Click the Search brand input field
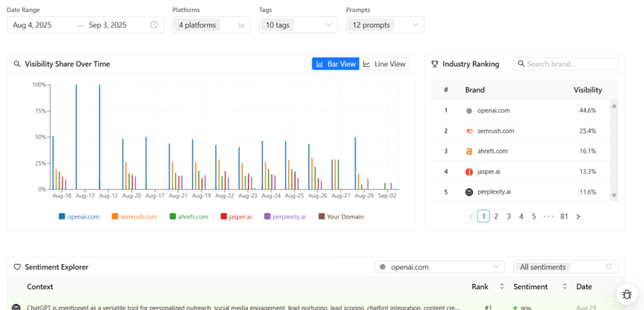 coord(565,64)
